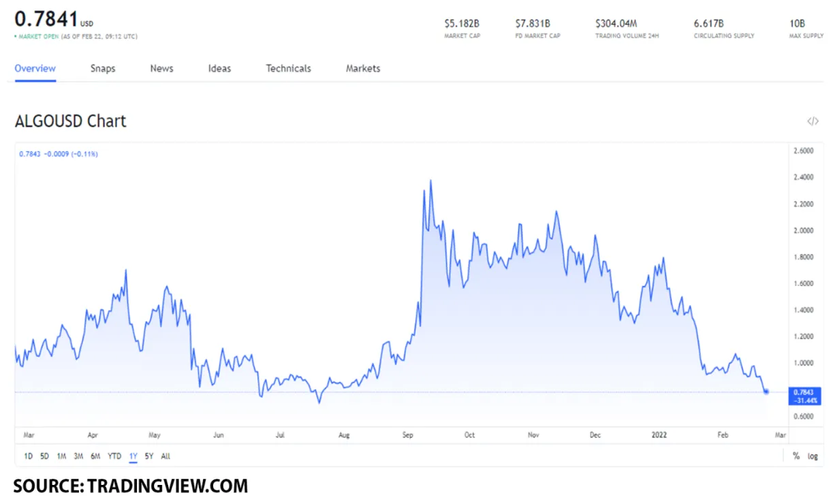Screen dimensions: 831x504
Task: Select the 5Y chart range
Action: click(149, 456)
